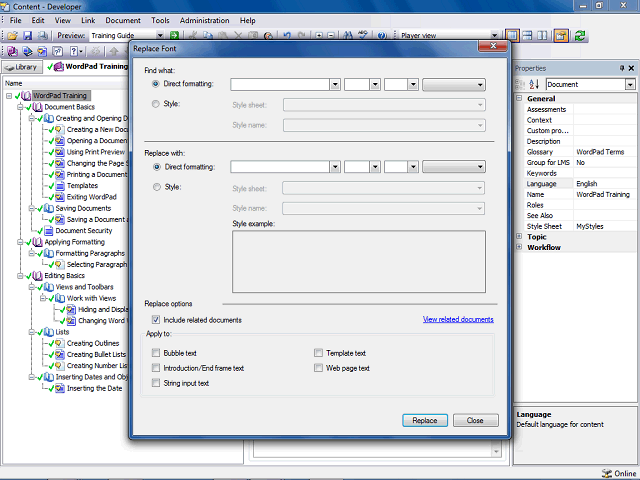Open the Document dropdown in Properties
640x480 pixels.
[x=630, y=84]
